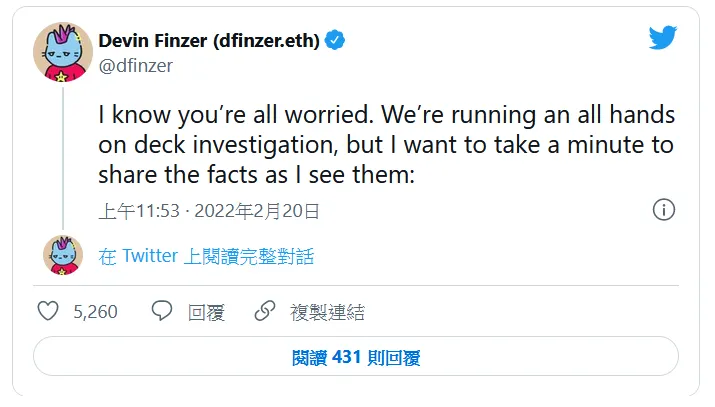Click the @dfinzer handle

(x=135, y=65)
